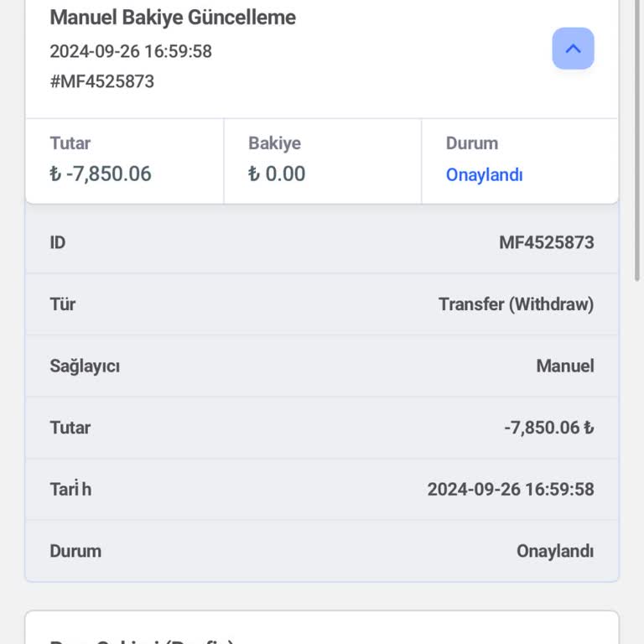Viewport: 644px width, 644px height.
Task: Click the blue Onaylandı status link
Action: coord(484,174)
